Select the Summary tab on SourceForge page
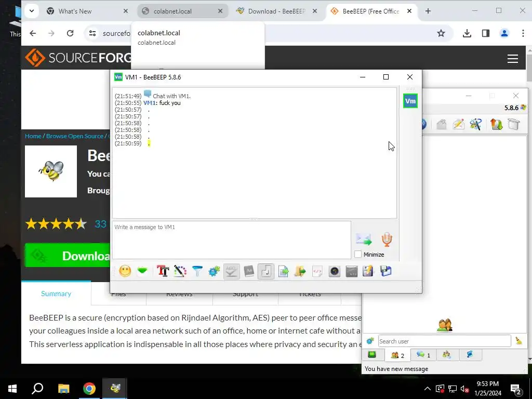 click(x=56, y=294)
